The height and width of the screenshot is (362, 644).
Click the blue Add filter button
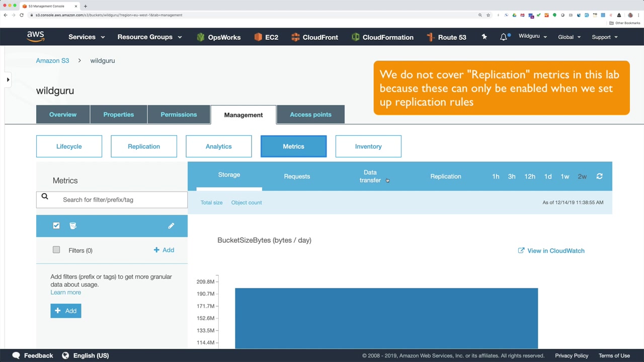click(x=66, y=311)
